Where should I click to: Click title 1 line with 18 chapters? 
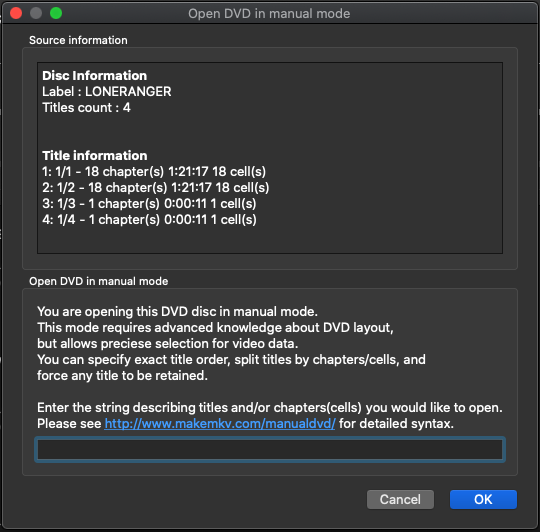tap(154, 171)
